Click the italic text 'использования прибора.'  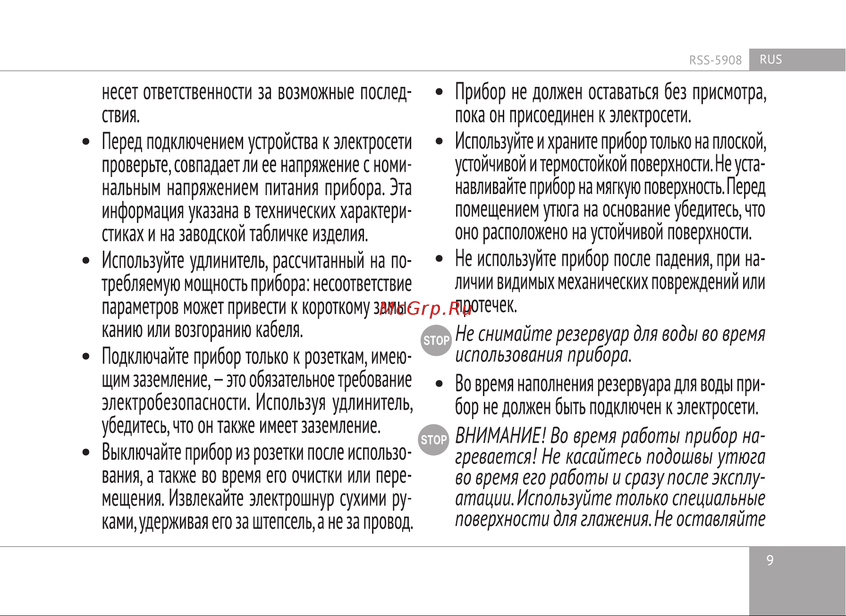click(x=543, y=355)
